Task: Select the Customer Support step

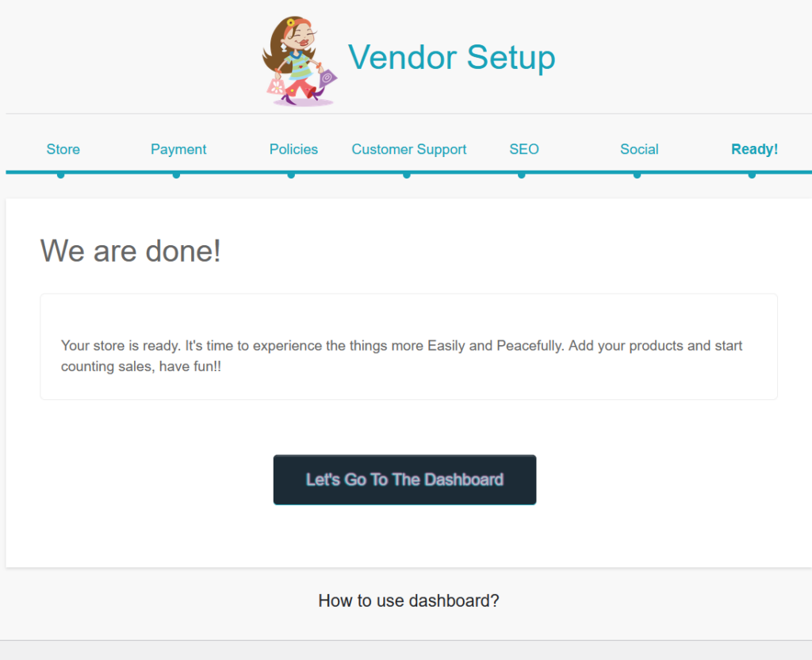Action: tap(408, 149)
